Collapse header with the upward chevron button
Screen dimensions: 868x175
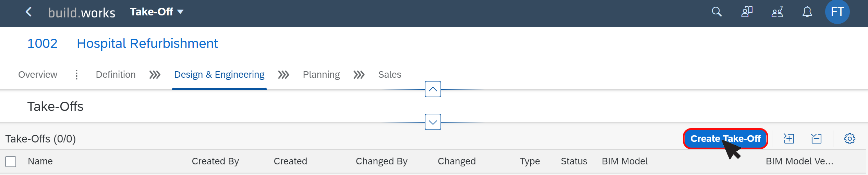[x=433, y=89]
